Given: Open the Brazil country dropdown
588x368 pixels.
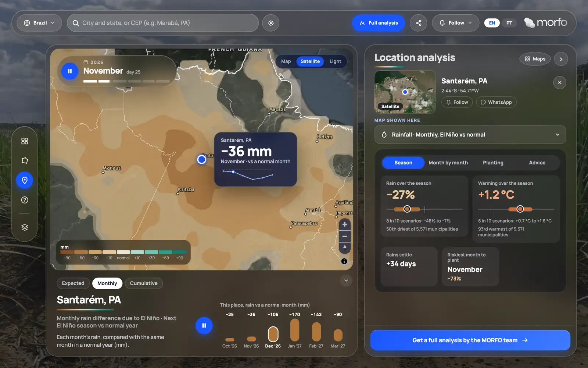Looking at the screenshot, I should [x=39, y=23].
